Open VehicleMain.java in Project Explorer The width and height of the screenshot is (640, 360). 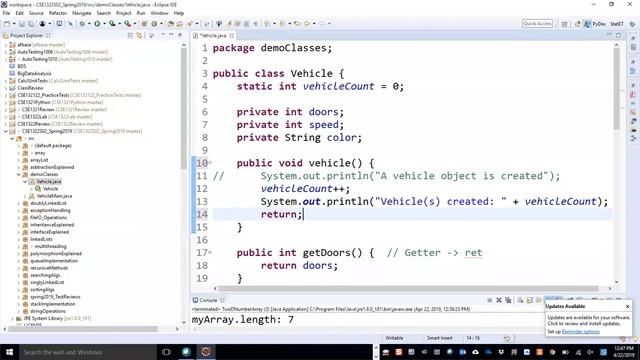(x=54, y=196)
